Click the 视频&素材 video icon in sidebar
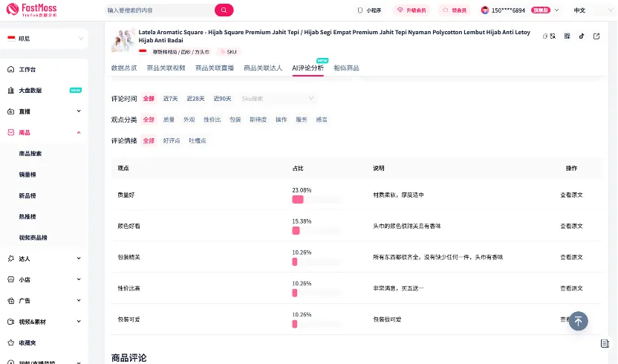This screenshot has height=364, width=618. coord(11,322)
